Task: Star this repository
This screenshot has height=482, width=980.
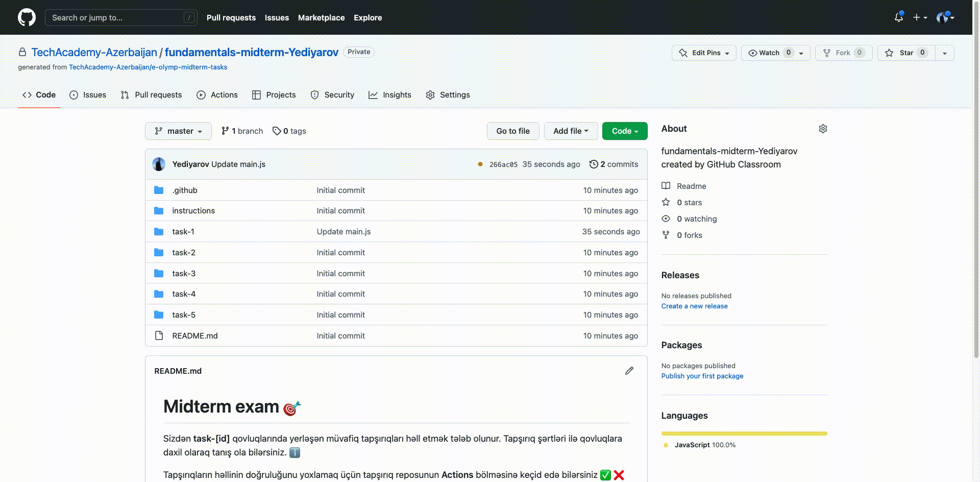Action: click(x=906, y=53)
